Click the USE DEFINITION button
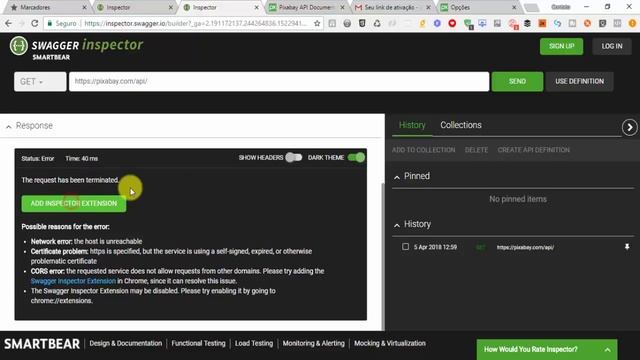The width and height of the screenshot is (640, 360). 579,81
